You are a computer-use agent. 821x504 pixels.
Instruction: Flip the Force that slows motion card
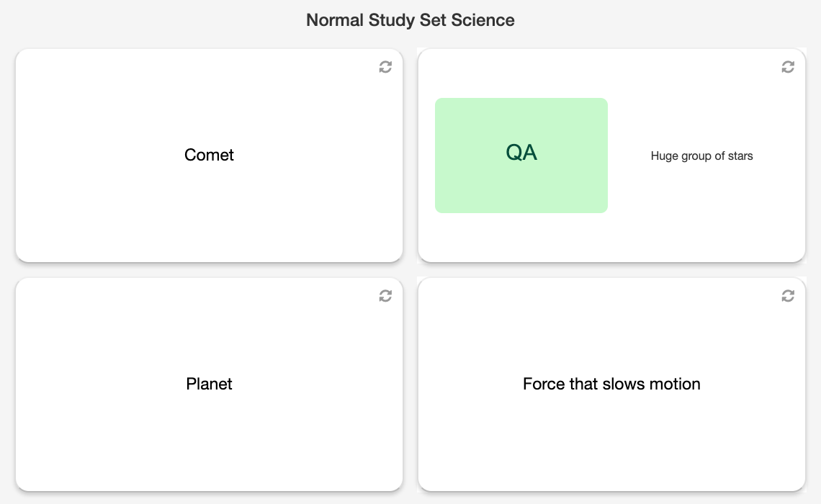click(x=788, y=296)
